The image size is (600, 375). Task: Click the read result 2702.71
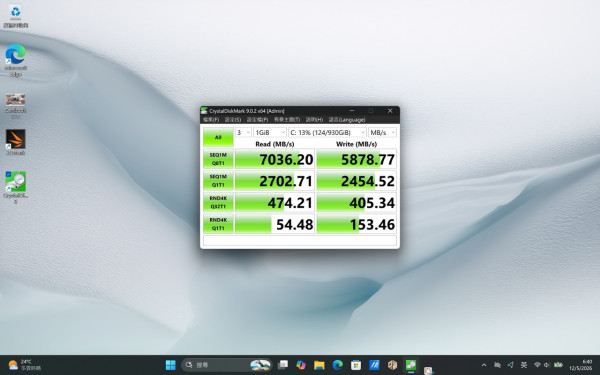pos(274,181)
